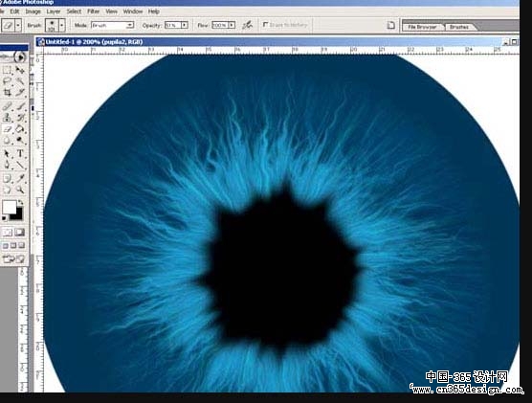This screenshot has width=532, height=403.
Task: Click the Flow percentage input field
Action: tap(220, 25)
